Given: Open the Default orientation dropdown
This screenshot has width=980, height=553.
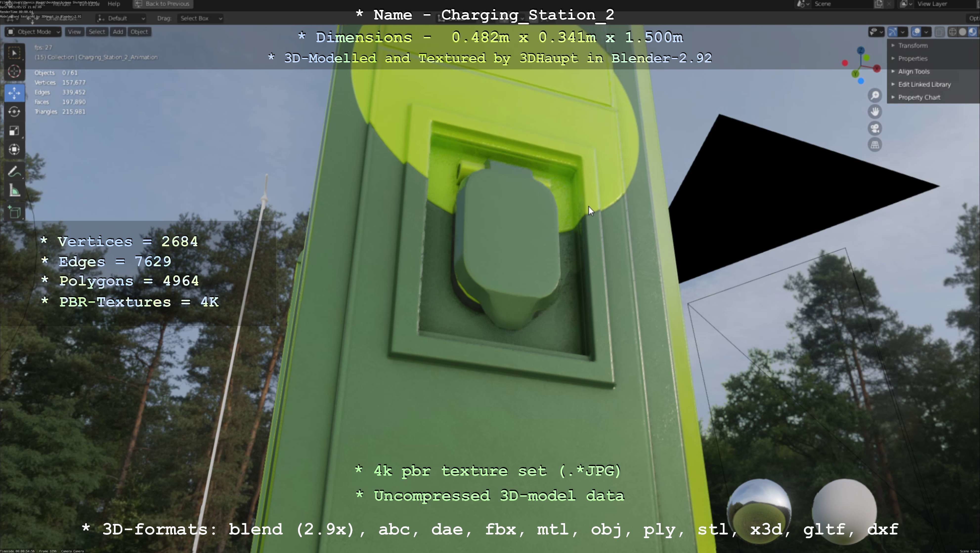Looking at the screenshot, I should pos(121,18).
